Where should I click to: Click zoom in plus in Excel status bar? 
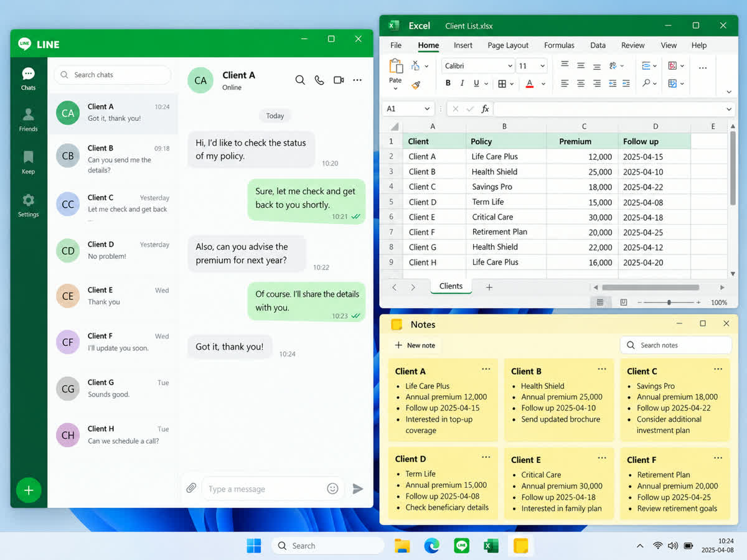(698, 302)
